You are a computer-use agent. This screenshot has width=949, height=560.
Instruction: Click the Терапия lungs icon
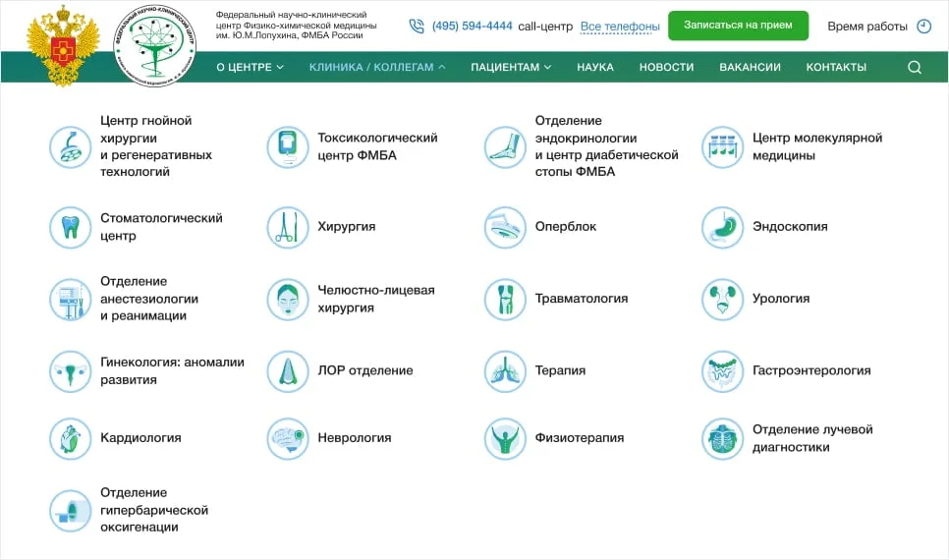click(x=505, y=371)
